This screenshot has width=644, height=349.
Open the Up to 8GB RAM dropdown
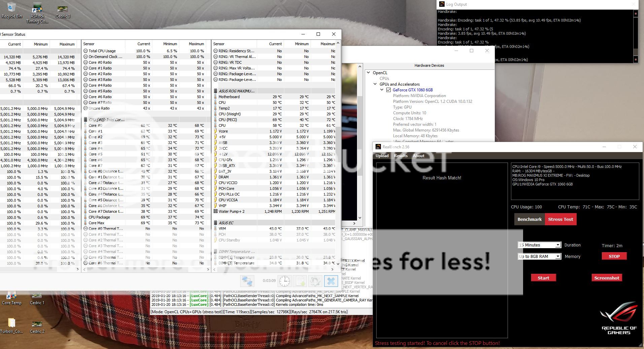coord(539,256)
